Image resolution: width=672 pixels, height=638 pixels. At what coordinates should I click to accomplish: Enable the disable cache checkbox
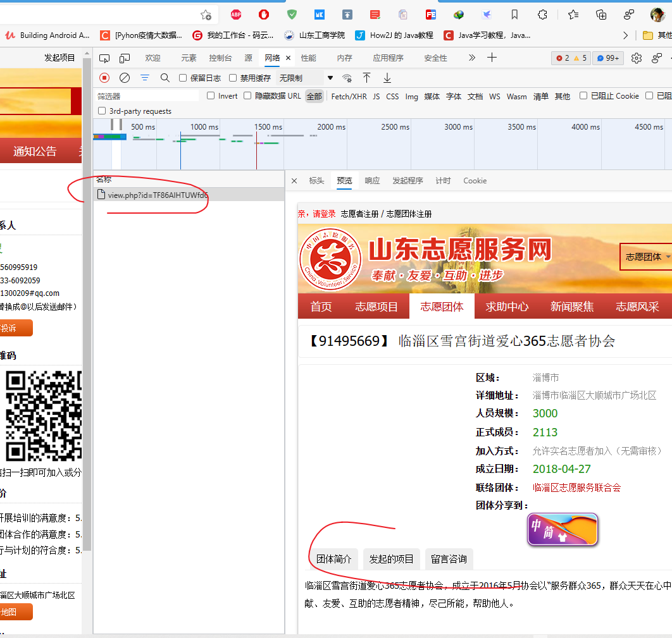[x=233, y=78]
